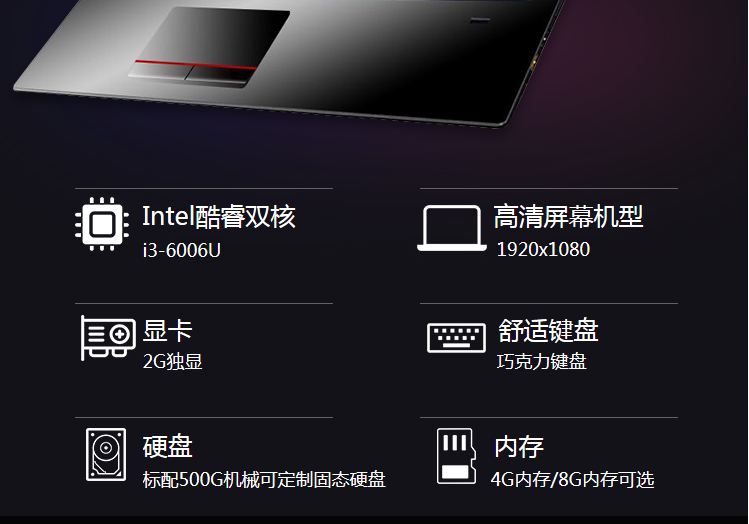Screen dimensions: 749x524
Task: Click the i3-6006U processor model text
Action: tap(182, 250)
